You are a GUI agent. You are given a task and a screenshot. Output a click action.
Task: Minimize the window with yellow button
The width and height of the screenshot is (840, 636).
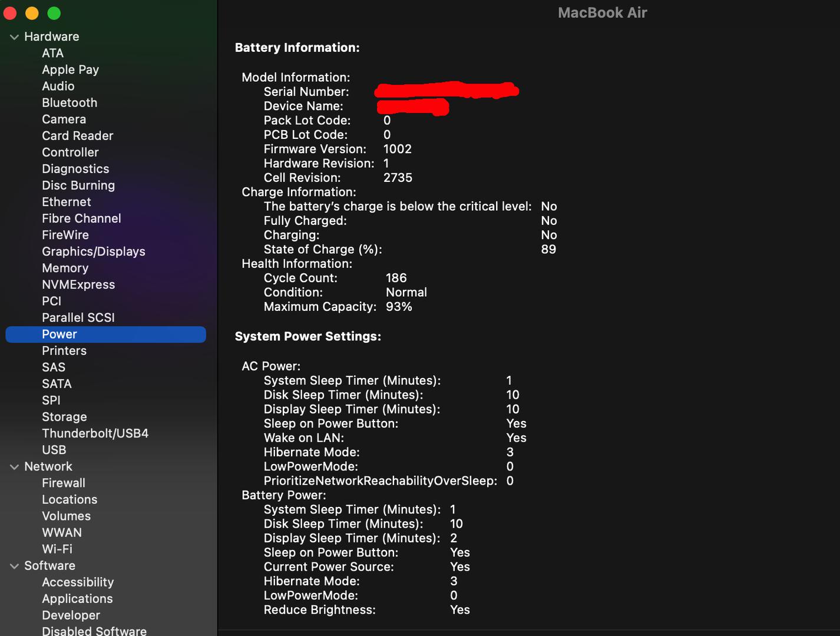click(32, 13)
